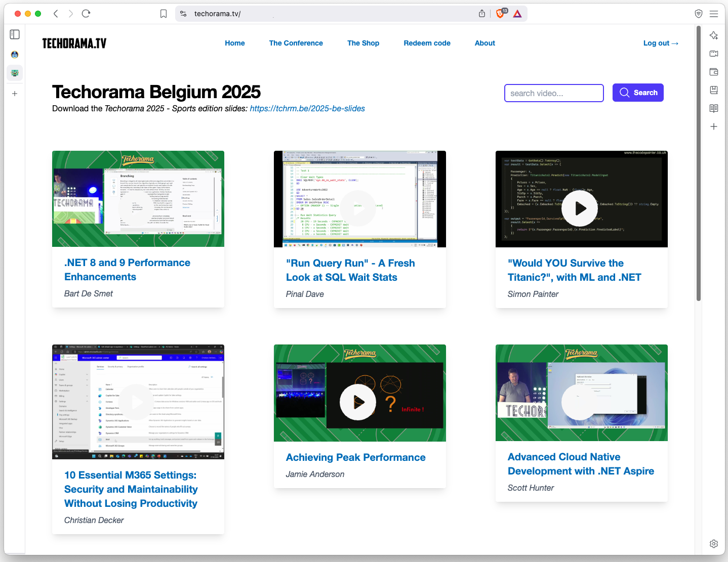The width and height of the screenshot is (728, 562).
Task: Open the Bookmarks panel icon in sidebar
Action: point(714,90)
